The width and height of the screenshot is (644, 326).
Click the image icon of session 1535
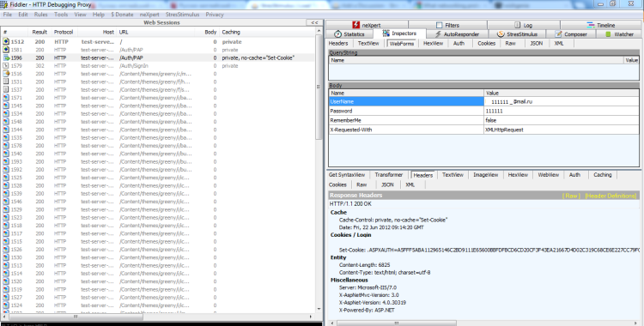coord(6,137)
